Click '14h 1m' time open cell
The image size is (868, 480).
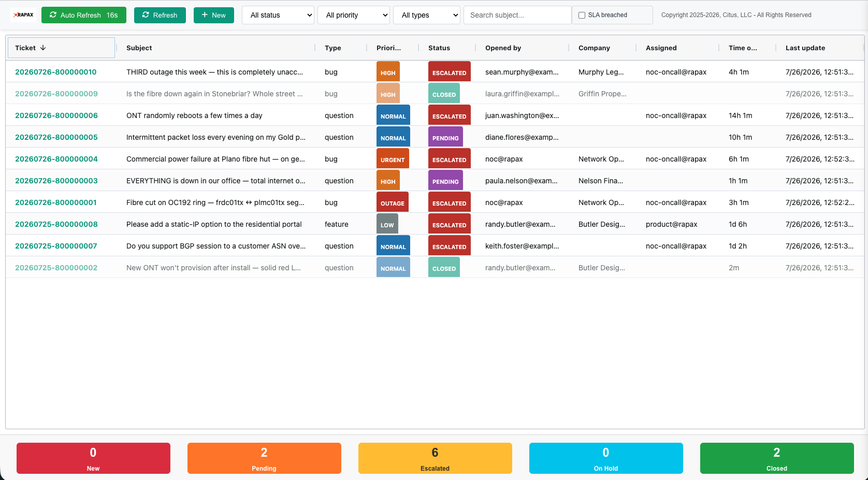tap(740, 115)
